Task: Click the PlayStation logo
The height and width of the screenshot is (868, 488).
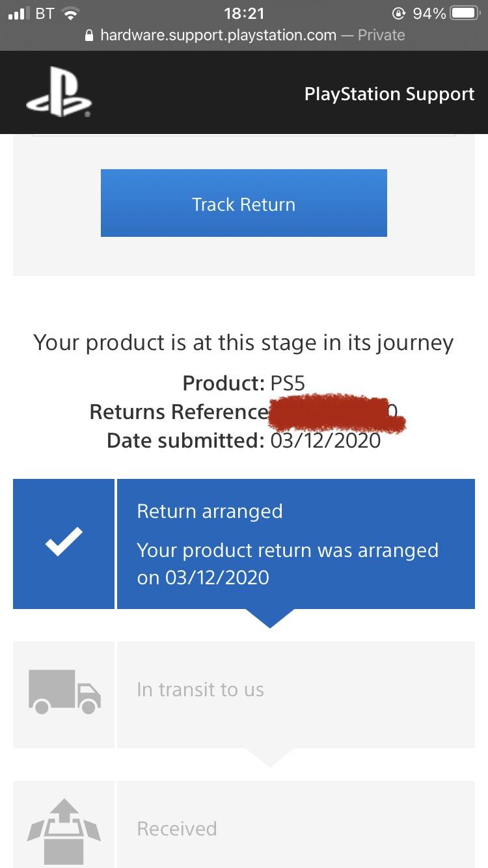Action: point(59,94)
